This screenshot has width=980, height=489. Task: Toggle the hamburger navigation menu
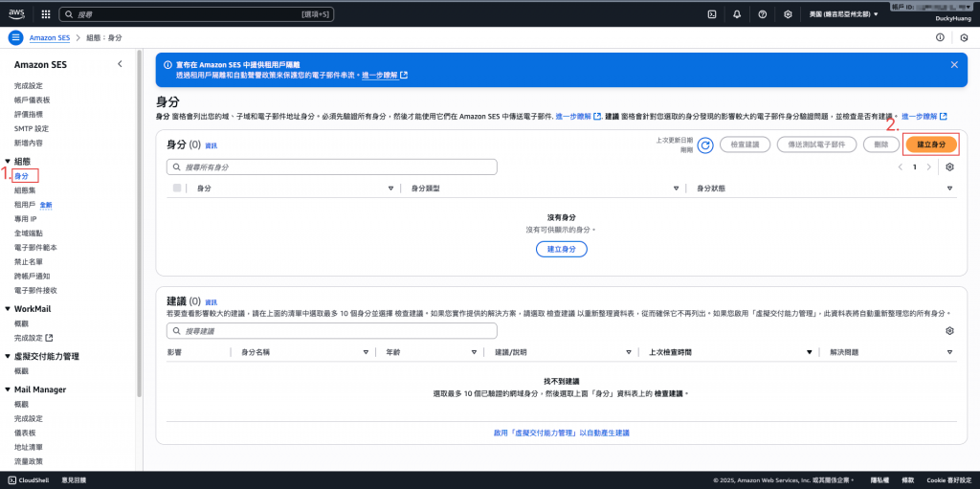15,37
